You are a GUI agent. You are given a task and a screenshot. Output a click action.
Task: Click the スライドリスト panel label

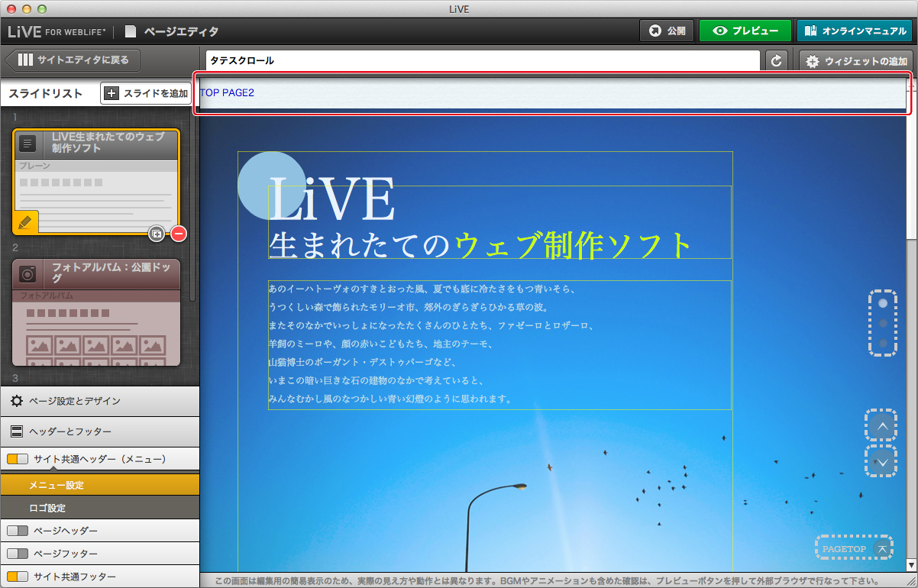pos(46,93)
